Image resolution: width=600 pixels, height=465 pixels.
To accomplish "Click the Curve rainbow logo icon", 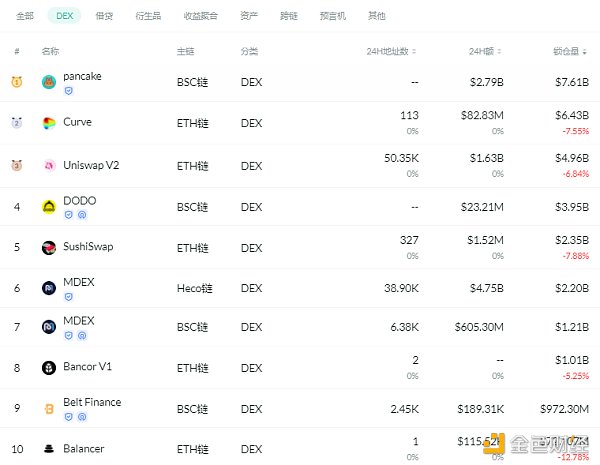I will point(49,123).
